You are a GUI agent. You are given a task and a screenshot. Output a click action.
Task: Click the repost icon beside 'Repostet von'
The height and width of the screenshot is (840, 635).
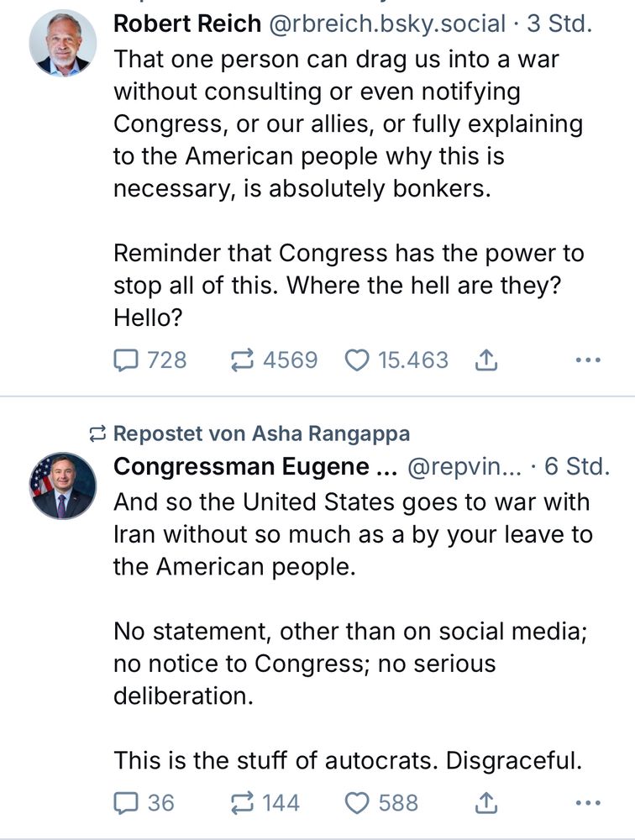(x=98, y=433)
